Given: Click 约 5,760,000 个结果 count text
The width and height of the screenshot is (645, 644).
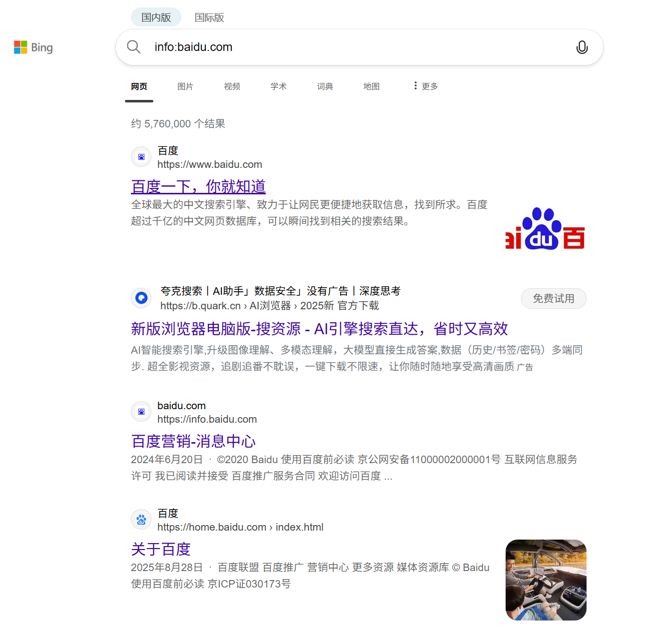Looking at the screenshot, I should (178, 123).
